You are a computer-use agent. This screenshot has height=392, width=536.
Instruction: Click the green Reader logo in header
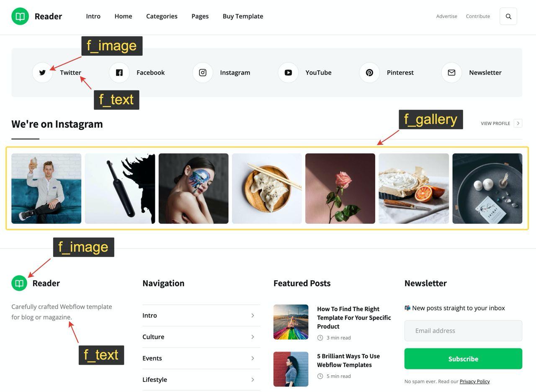click(20, 16)
